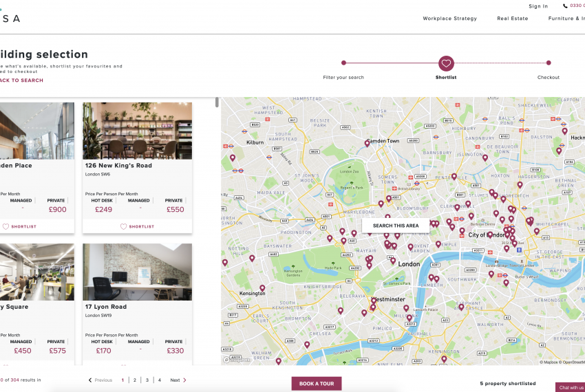
Task: Select map pin near Elephant and Castle
Action: coord(461,307)
